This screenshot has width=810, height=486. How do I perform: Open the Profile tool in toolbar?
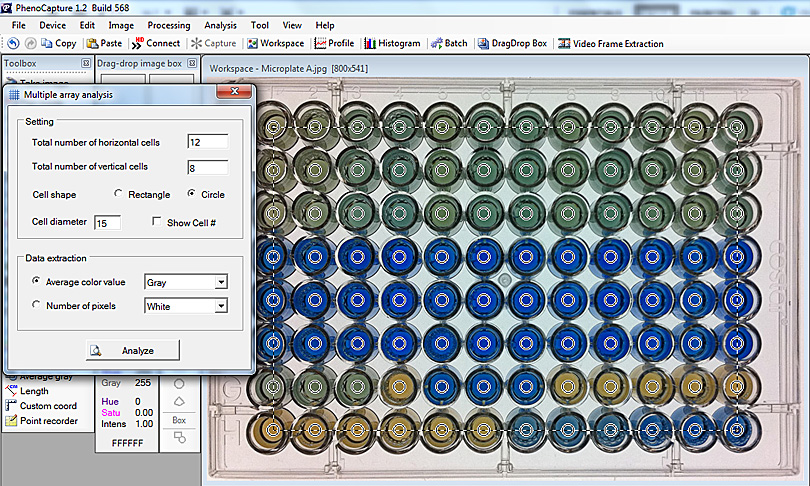pyautogui.click(x=334, y=44)
